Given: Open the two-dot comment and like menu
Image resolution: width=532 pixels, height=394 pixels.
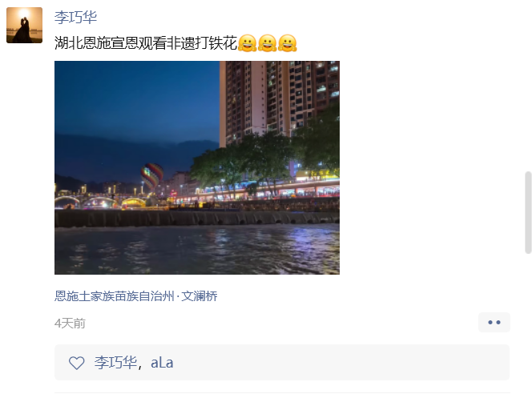Looking at the screenshot, I should coord(494,322).
